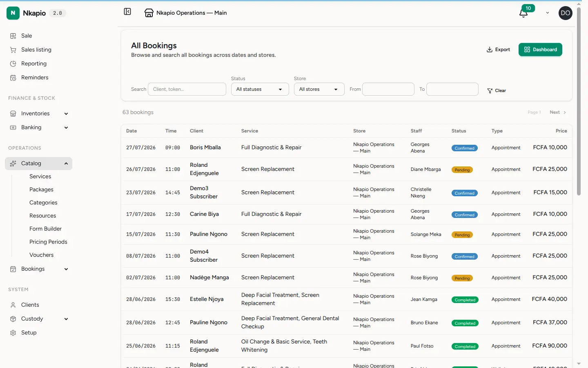The width and height of the screenshot is (588, 368).
Task: Select the Carine Biya client cell
Action: (x=204, y=214)
